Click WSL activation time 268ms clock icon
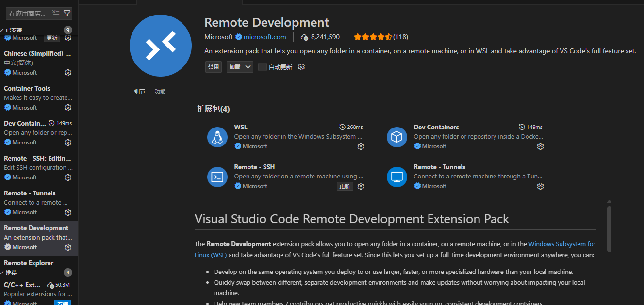This screenshot has width=644, height=305. pyautogui.click(x=342, y=127)
